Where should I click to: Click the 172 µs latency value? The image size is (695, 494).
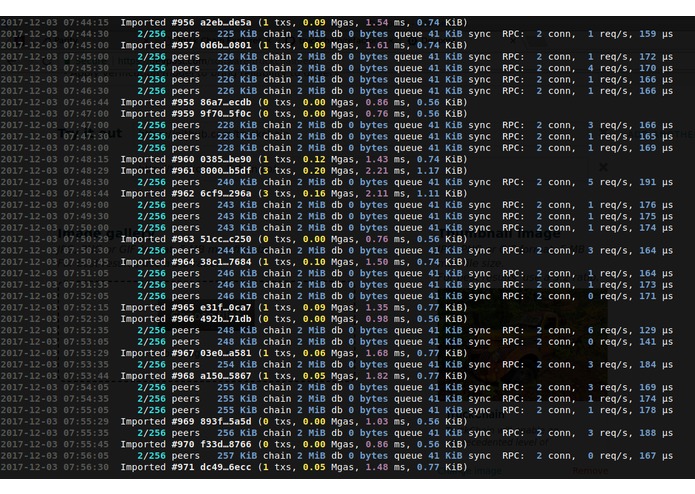pyautogui.click(x=656, y=57)
